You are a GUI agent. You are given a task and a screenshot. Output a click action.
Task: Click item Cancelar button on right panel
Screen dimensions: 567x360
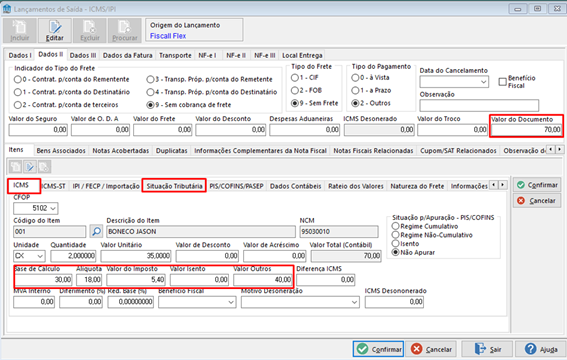tap(537, 201)
